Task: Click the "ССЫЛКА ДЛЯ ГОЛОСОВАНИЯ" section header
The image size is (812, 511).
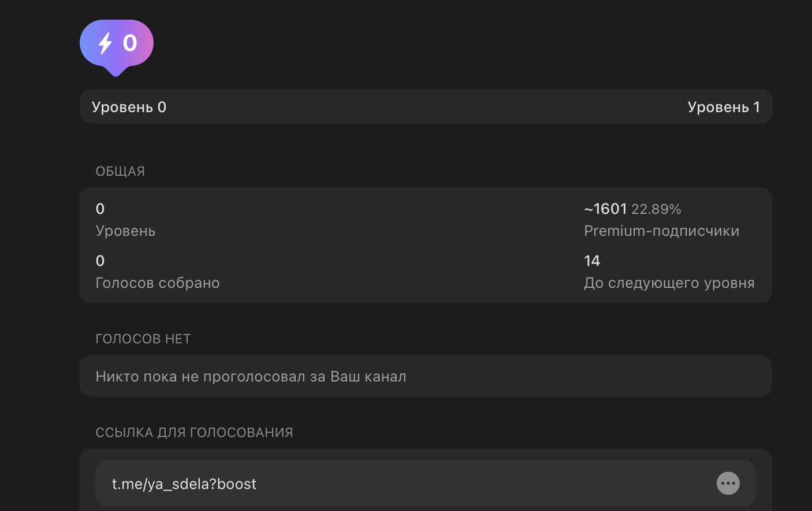Action: tap(194, 432)
